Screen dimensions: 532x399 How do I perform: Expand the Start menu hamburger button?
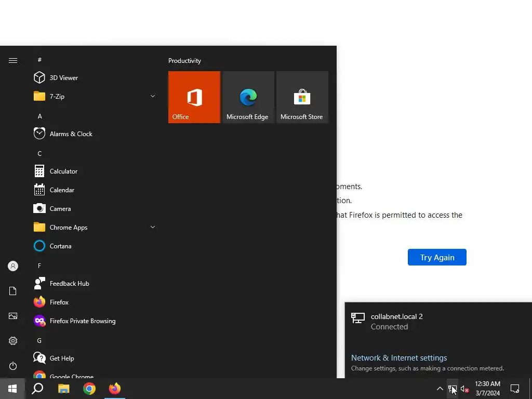(x=13, y=60)
